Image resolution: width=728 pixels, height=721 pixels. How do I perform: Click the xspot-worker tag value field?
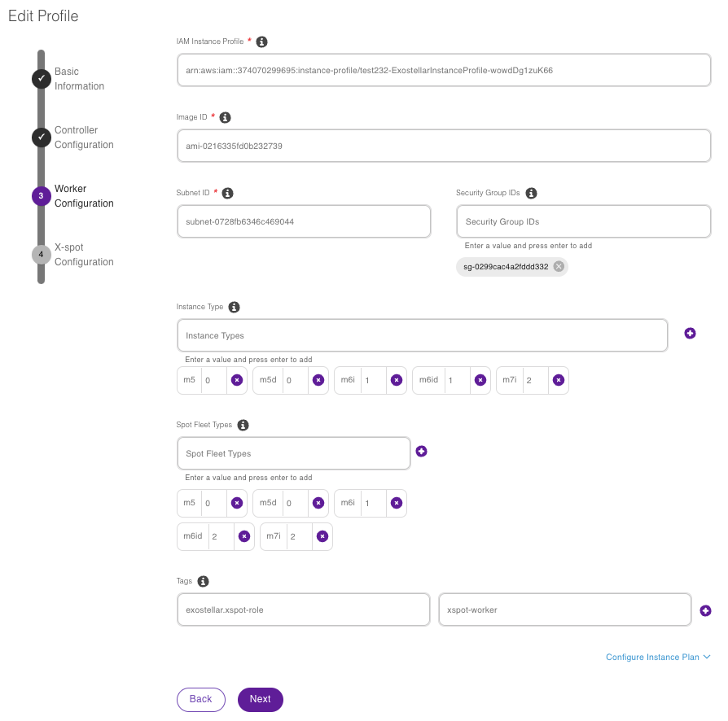tap(564, 610)
